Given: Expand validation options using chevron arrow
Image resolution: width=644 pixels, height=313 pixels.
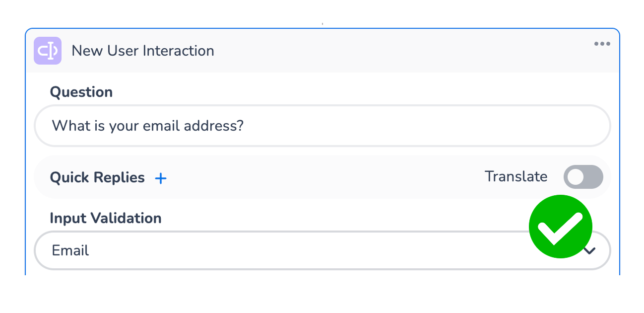Looking at the screenshot, I should coord(589,251).
